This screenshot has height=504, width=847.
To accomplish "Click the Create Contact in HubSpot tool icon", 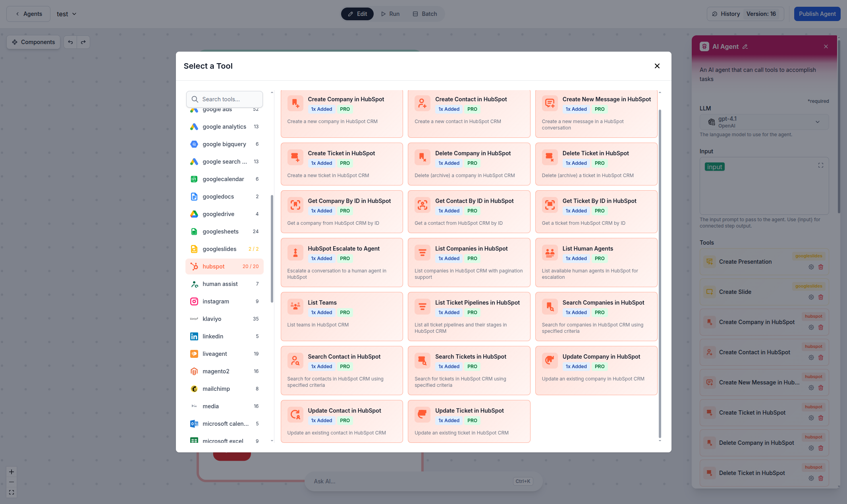I will click(422, 103).
